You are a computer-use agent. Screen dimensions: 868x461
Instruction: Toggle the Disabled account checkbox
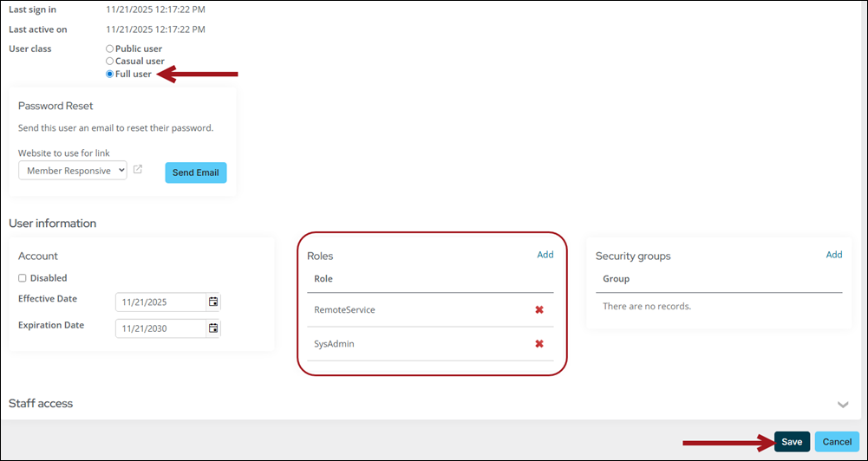point(23,278)
